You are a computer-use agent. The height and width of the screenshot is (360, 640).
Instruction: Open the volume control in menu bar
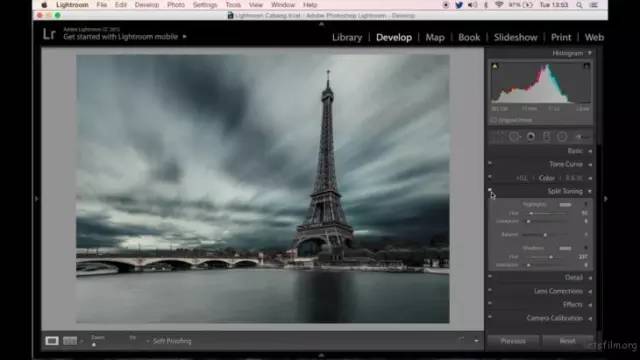coord(472,5)
